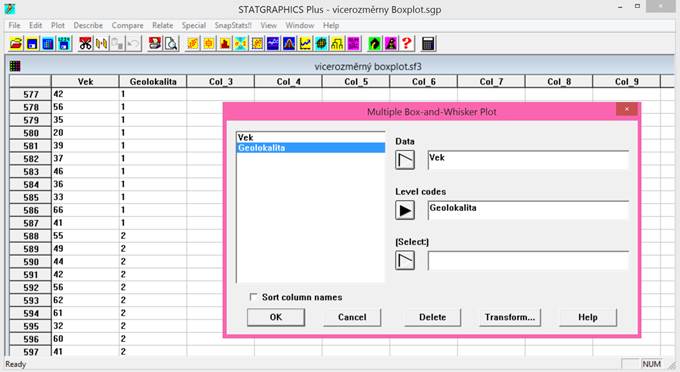Image resolution: width=680 pixels, height=372 pixels.
Task: Open the Help menu
Action: click(331, 26)
